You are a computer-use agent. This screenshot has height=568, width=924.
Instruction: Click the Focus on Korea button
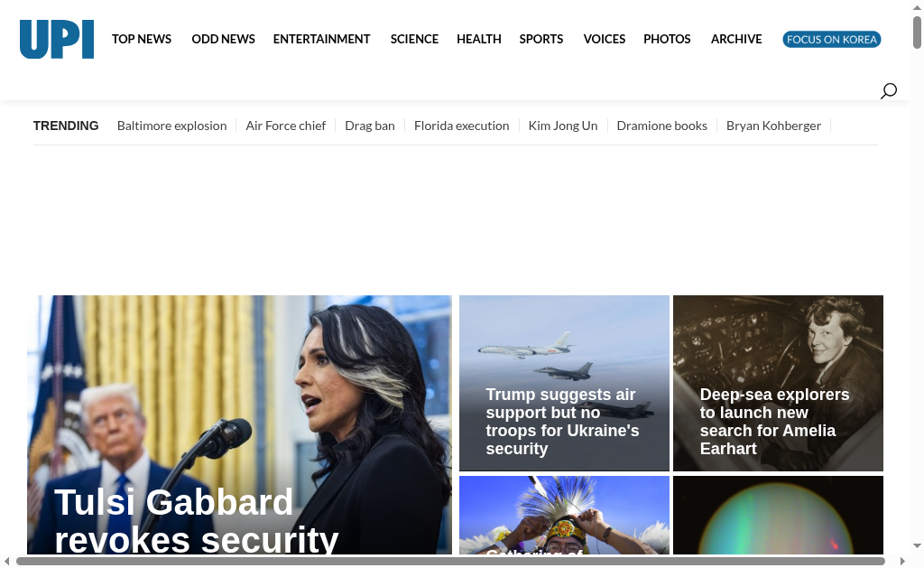point(831,40)
